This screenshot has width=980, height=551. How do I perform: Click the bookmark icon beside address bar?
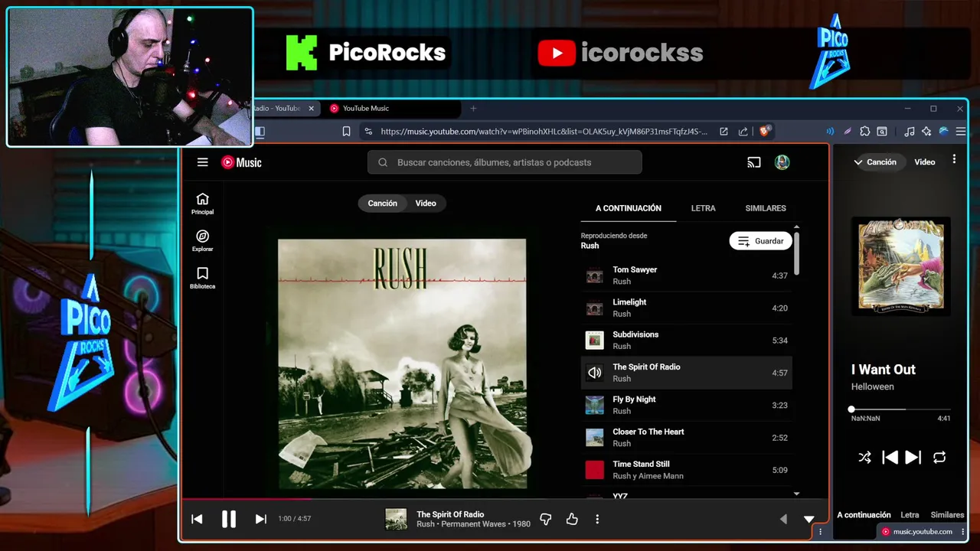point(346,132)
